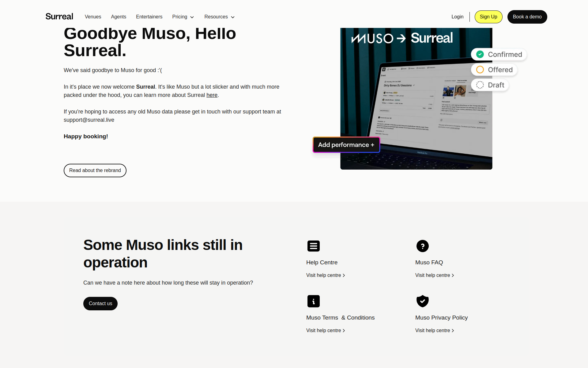
Task: Click the Add performance + badge
Action: tap(346, 145)
